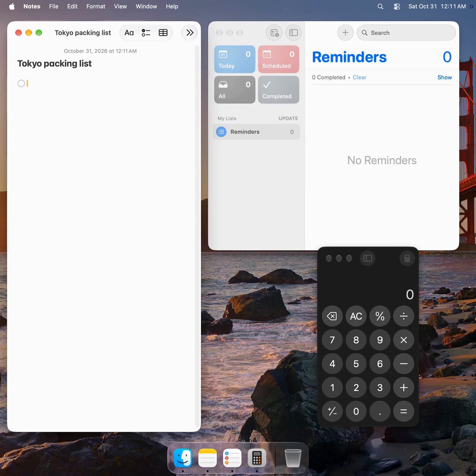Viewport: 476px width, 476px height.
Task: Click the AC clear key
Action: tap(356, 316)
